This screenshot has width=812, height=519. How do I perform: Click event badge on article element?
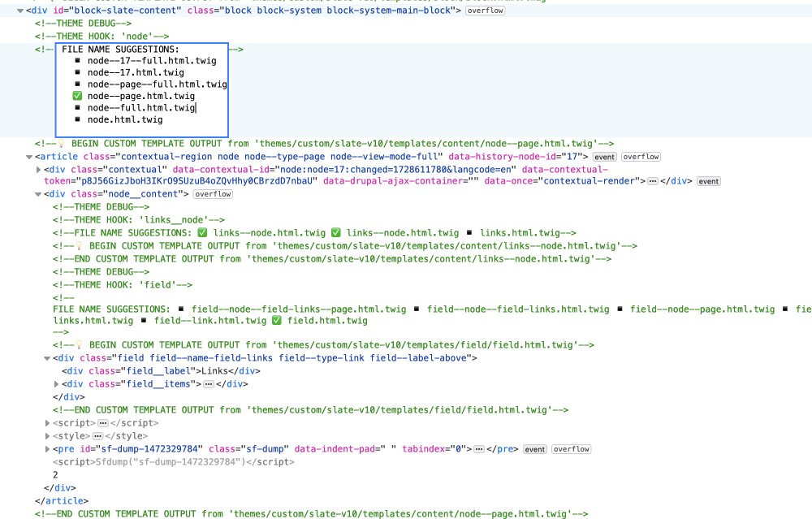604,157
